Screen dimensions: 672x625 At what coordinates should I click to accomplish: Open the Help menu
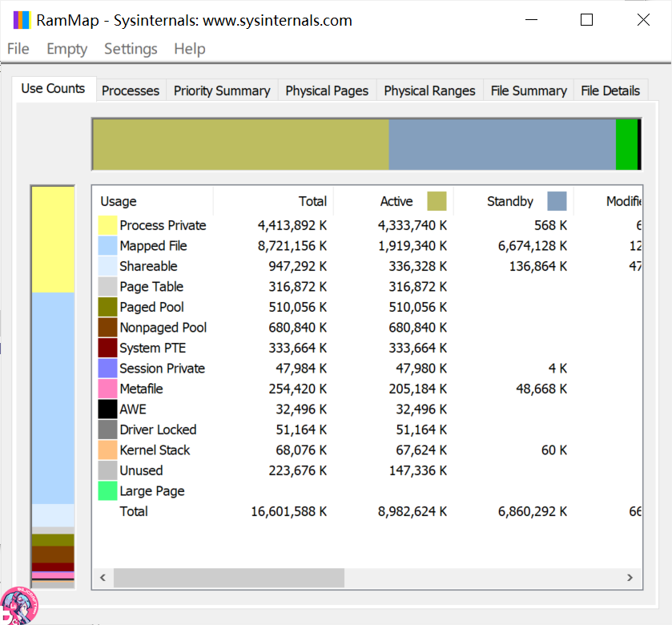point(190,49)
